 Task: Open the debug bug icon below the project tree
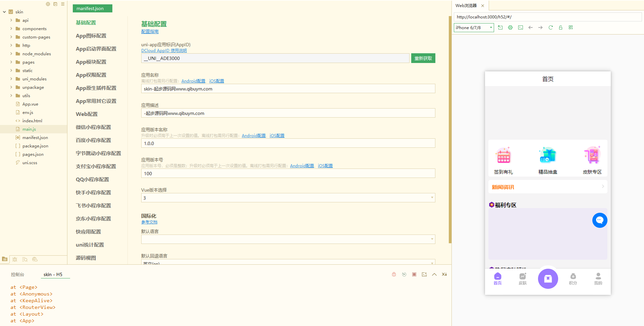[x=15, y=259]
